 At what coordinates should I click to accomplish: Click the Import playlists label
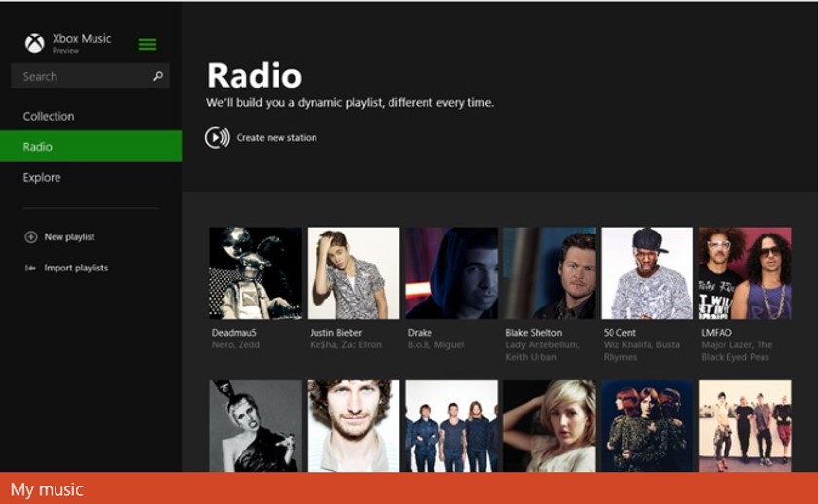click(x=76, y=268)
